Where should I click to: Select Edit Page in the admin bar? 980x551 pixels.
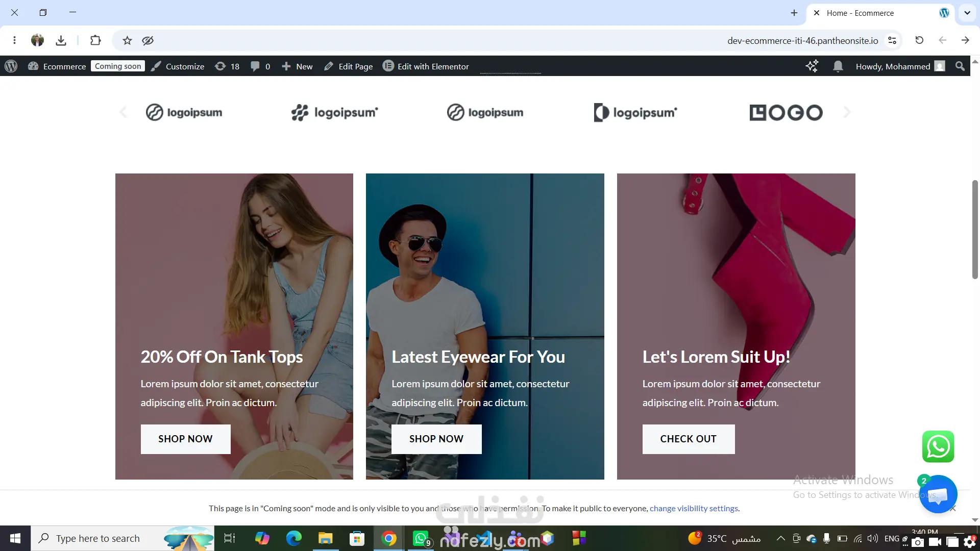tap(349, 66)
